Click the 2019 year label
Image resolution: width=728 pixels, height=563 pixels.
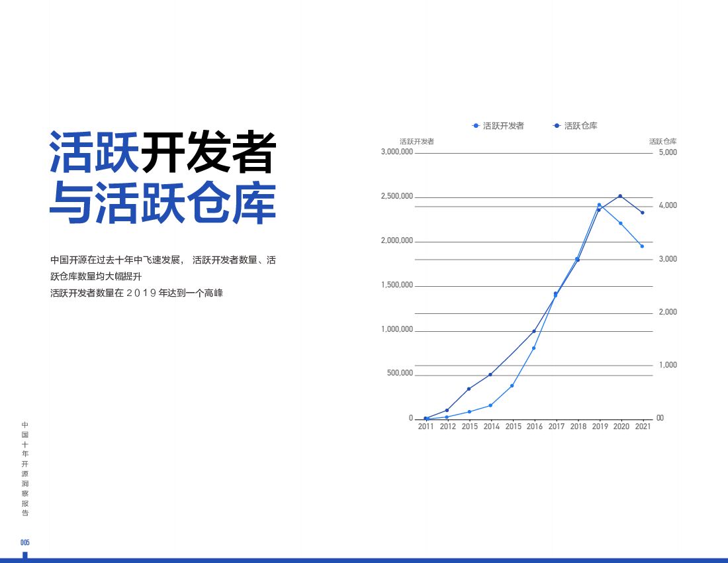(600, 427)
